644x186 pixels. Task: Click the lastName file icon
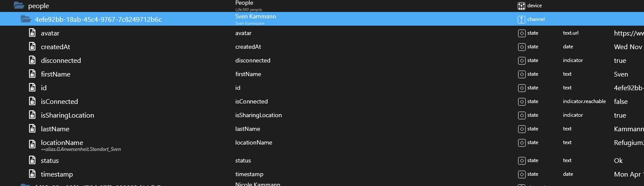tap(32, 129)
